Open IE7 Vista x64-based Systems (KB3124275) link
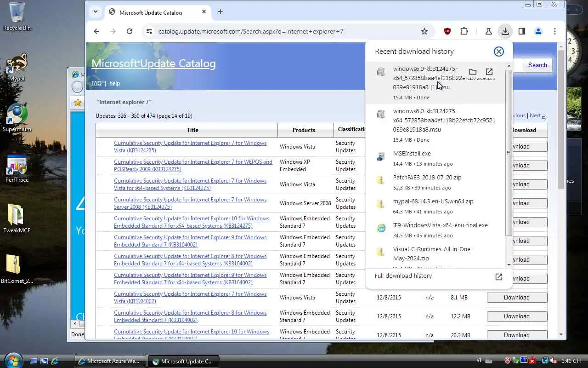Image resolution: width=588 pixels, height=368 pixels. tap(190, 184)
